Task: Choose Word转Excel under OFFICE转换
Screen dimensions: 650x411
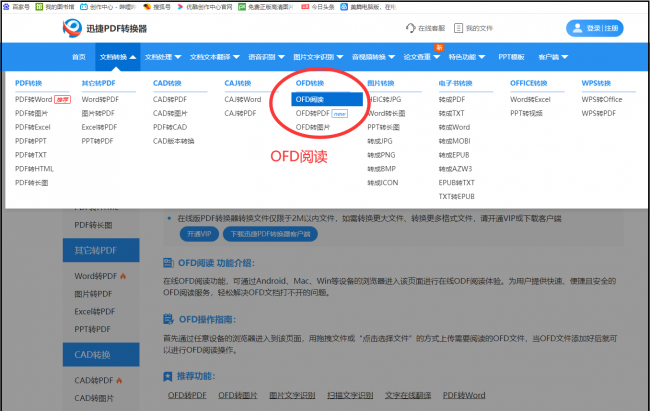Action: 530,100
